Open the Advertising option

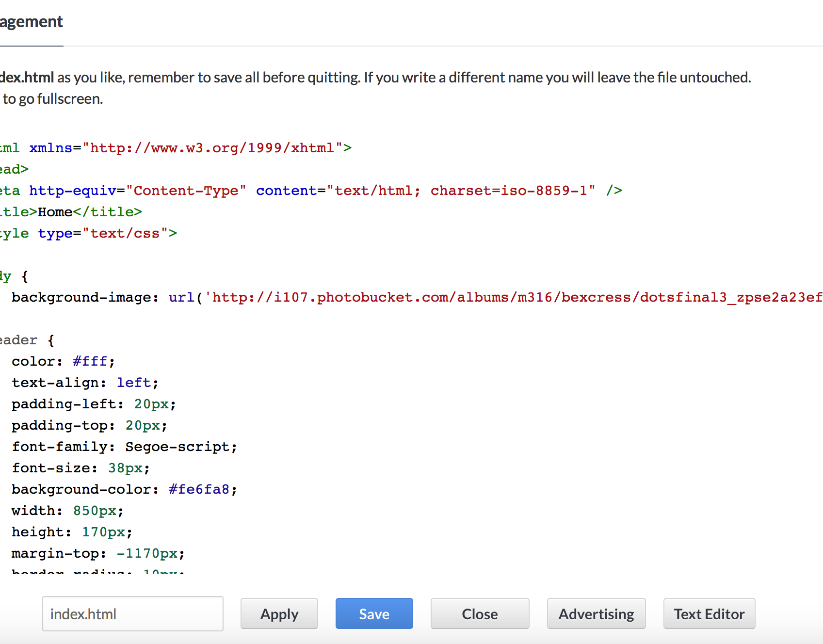coord(596,613)
